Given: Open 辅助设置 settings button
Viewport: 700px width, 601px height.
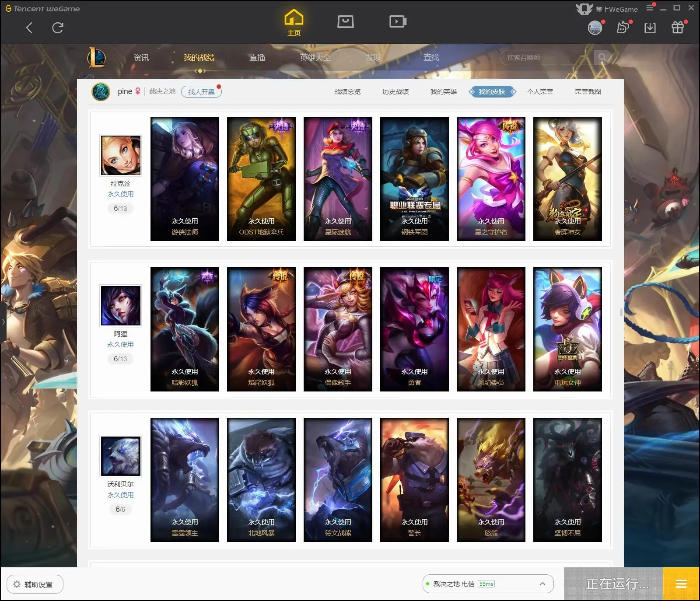Looking at the screenshot, I should (x=35, y=584).
